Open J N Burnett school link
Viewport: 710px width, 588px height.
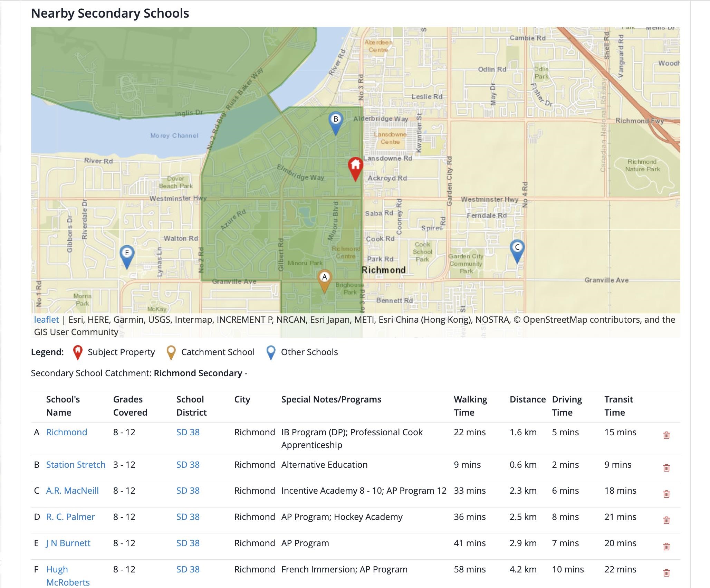point(68,543)
